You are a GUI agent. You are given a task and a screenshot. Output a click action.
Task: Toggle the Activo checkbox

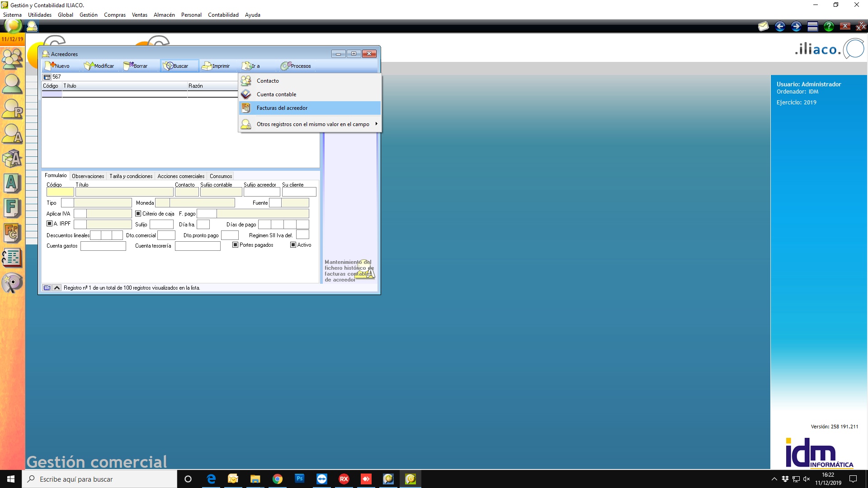(x=293, y=245)
